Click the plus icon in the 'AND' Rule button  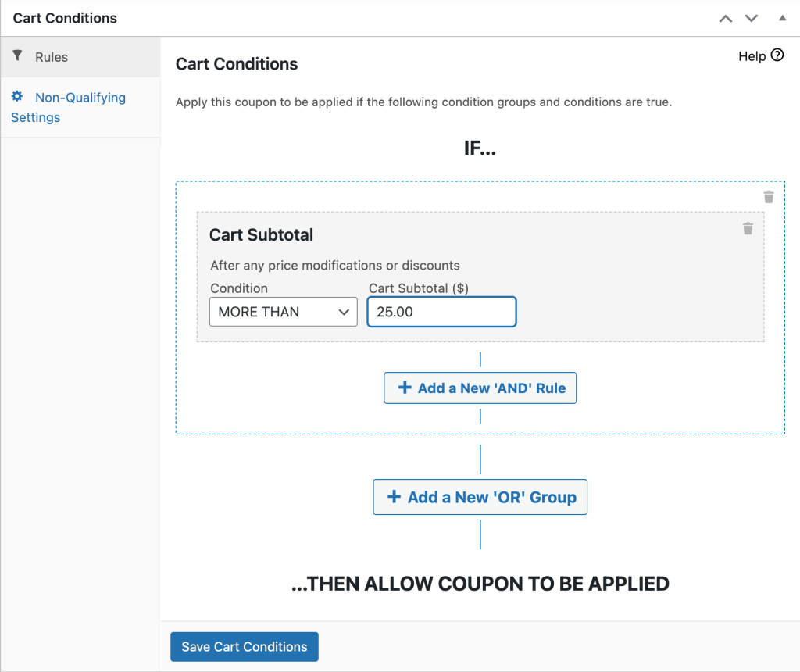pos(405,388)
